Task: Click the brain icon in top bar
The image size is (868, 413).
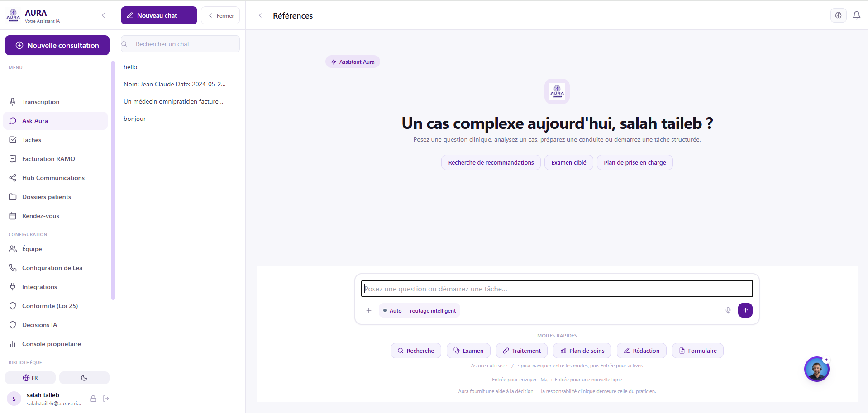Action: (838, 15)
